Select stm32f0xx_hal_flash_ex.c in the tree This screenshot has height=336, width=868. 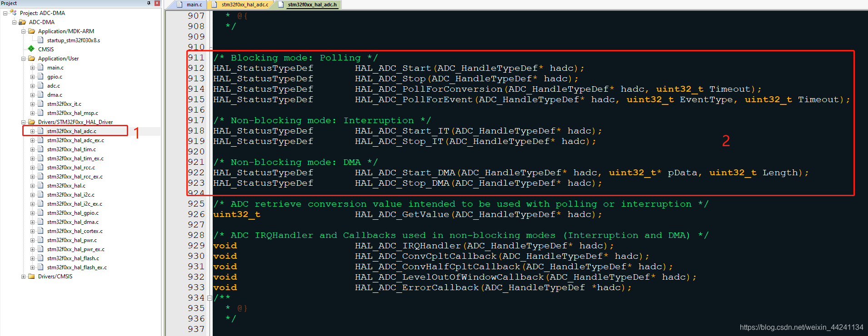[x=77, y=267]
